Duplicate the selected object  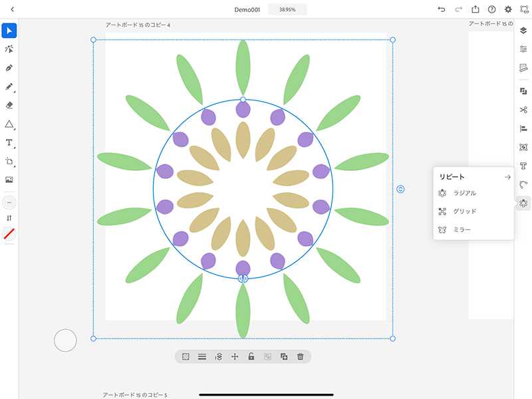[x=284, y=356]
